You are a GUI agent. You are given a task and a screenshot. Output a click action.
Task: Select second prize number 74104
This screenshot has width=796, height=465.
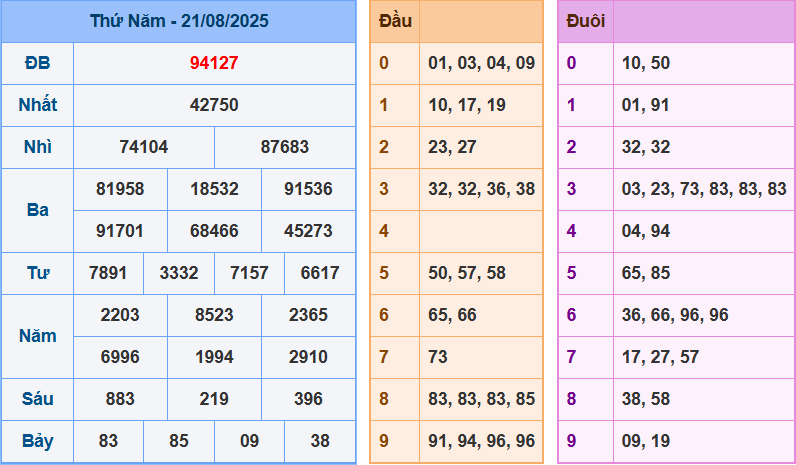143,147
